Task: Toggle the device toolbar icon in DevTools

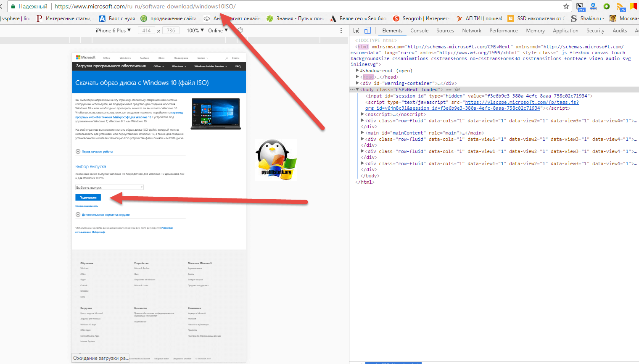Action: point(367,31)
